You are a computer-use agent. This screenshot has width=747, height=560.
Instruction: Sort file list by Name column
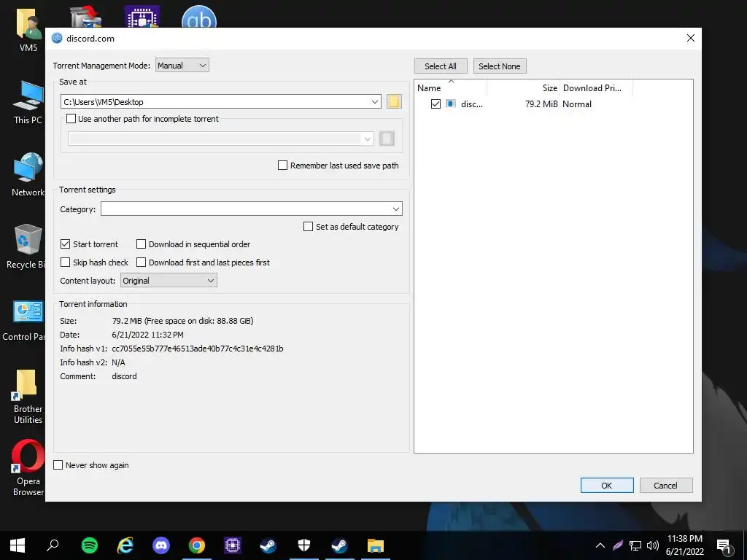(451, 88)
